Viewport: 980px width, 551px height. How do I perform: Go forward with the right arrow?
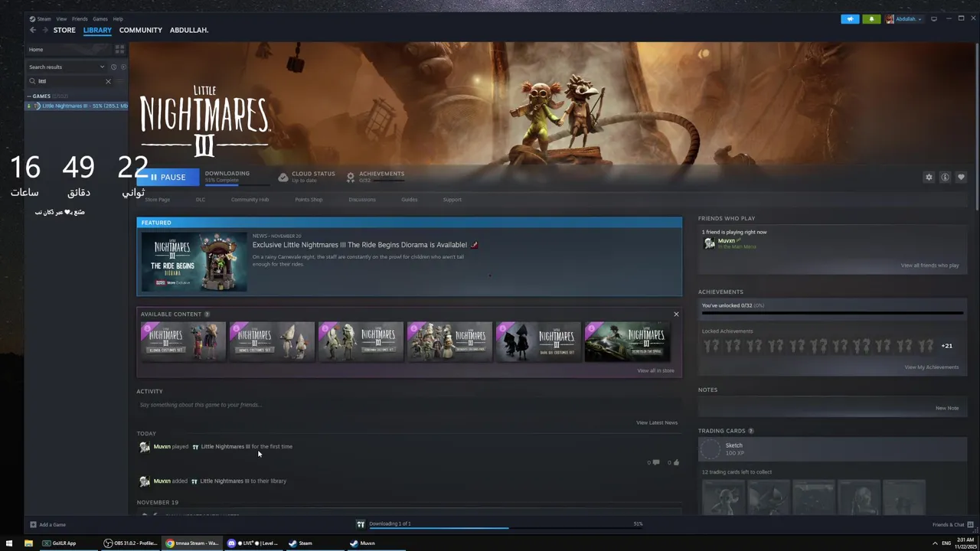[45, 30]
